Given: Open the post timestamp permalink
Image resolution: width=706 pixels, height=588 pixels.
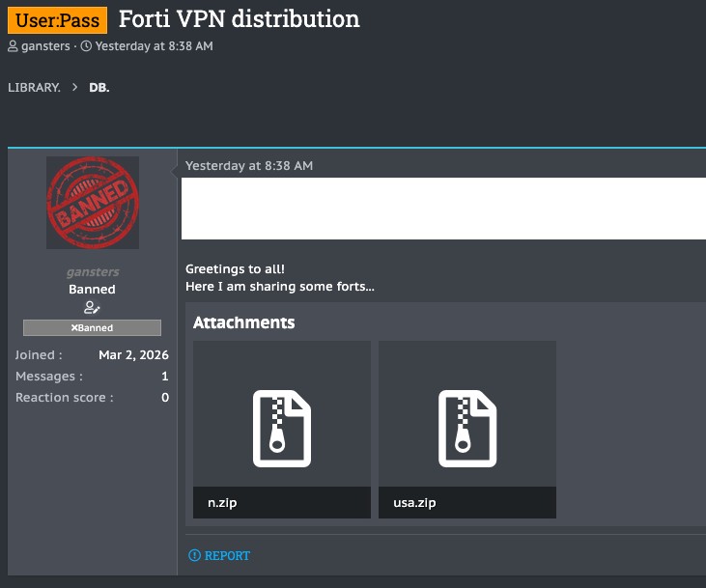Looking at the screenshot, I should tap(249, 166).
